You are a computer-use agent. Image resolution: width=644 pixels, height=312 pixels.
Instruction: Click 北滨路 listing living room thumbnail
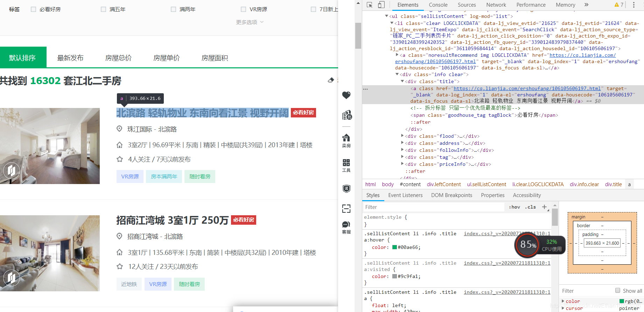(50, 146)
